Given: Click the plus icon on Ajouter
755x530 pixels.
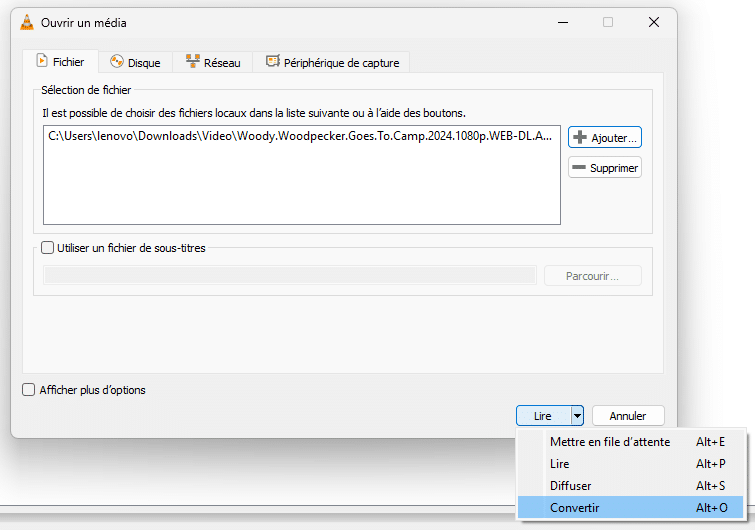Looking at the screenshot, I should coord(579,137).
